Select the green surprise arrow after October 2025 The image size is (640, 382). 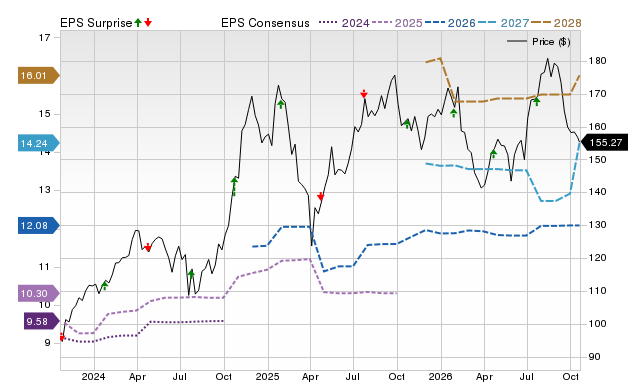click(407, 124)
